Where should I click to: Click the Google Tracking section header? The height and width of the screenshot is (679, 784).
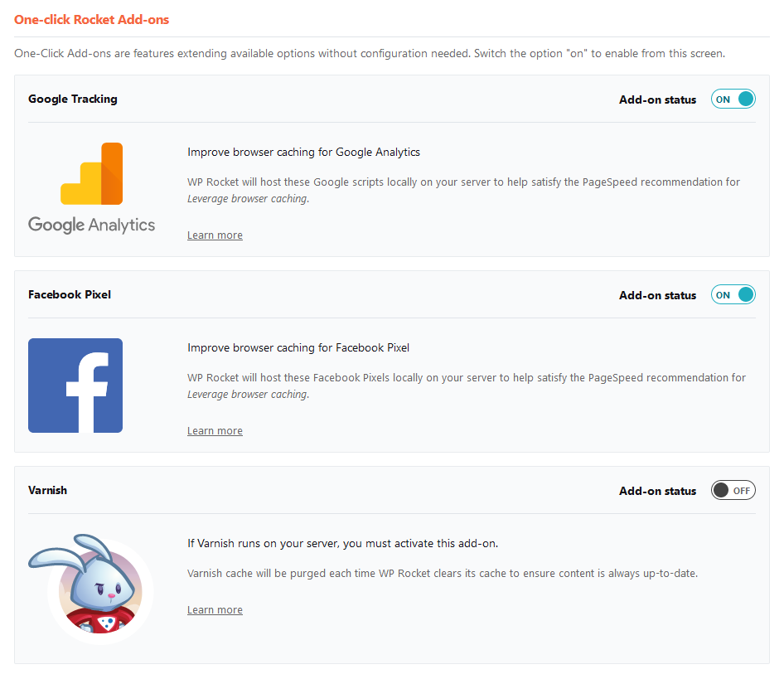pyautogui.click(x=74, y=99)
